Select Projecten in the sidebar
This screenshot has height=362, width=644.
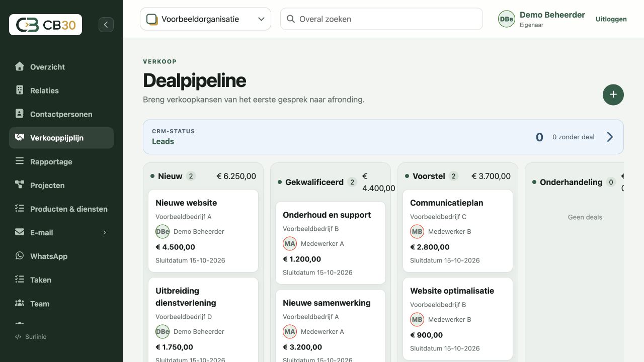pyautogui.click(x=61, y=185)
